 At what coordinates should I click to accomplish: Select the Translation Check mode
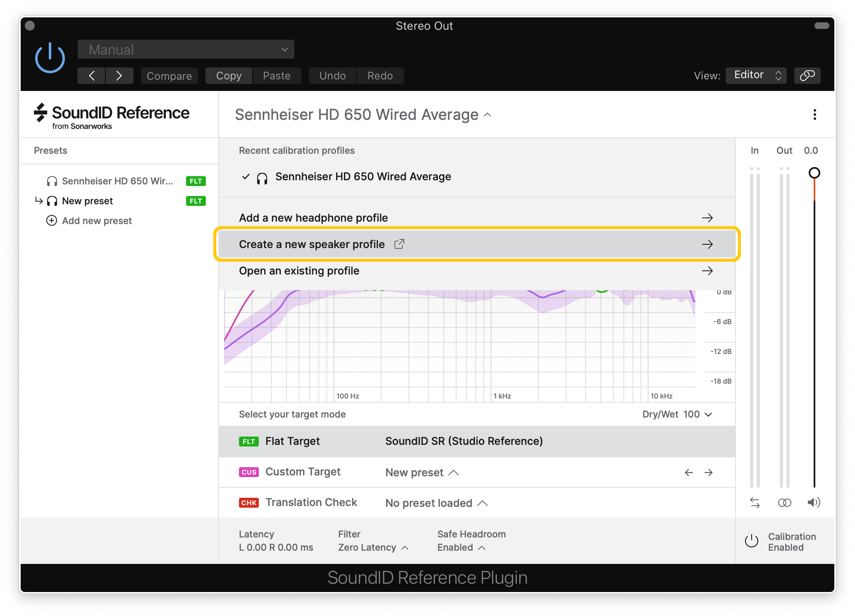(311, 502)
